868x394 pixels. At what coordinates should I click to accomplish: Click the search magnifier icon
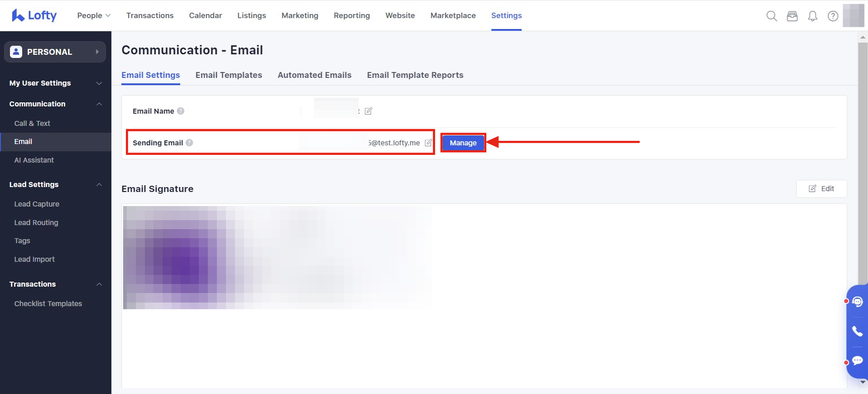coord(772,16)
